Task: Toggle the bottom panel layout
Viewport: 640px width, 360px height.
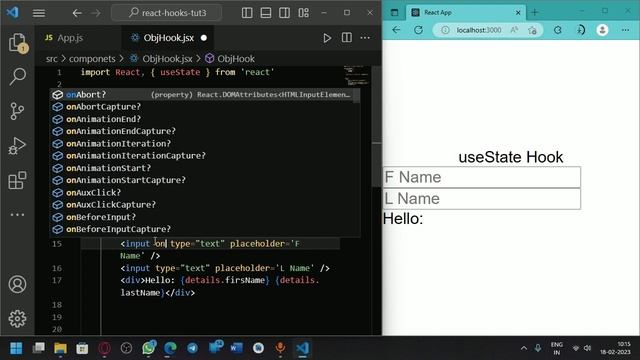Action: pyautogui.click(x=266, y=13)
